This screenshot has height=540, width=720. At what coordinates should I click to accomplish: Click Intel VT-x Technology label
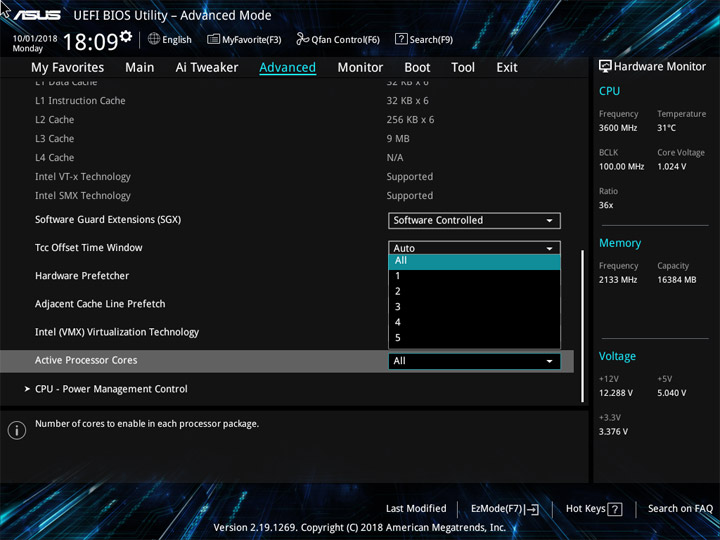pyautogui.click(x=83, y=177)
